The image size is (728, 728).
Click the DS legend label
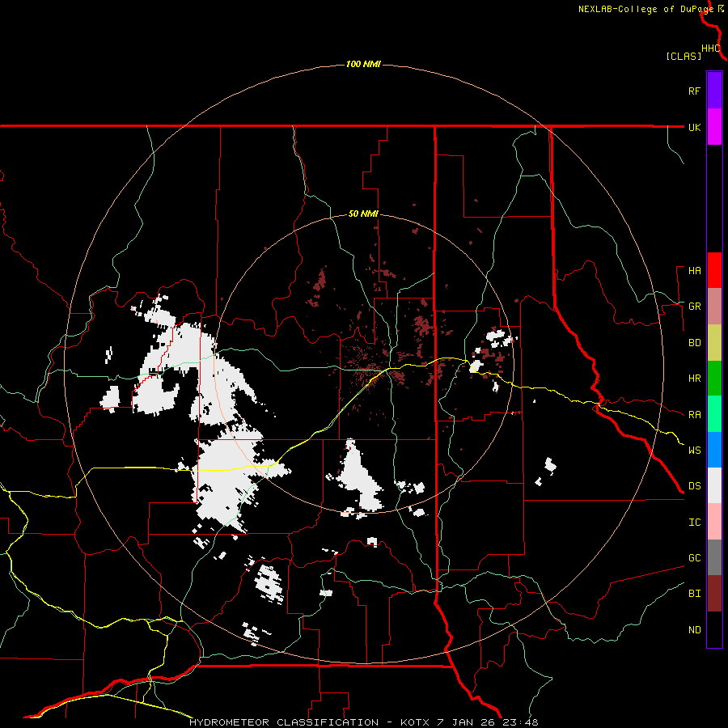[695, 486]
